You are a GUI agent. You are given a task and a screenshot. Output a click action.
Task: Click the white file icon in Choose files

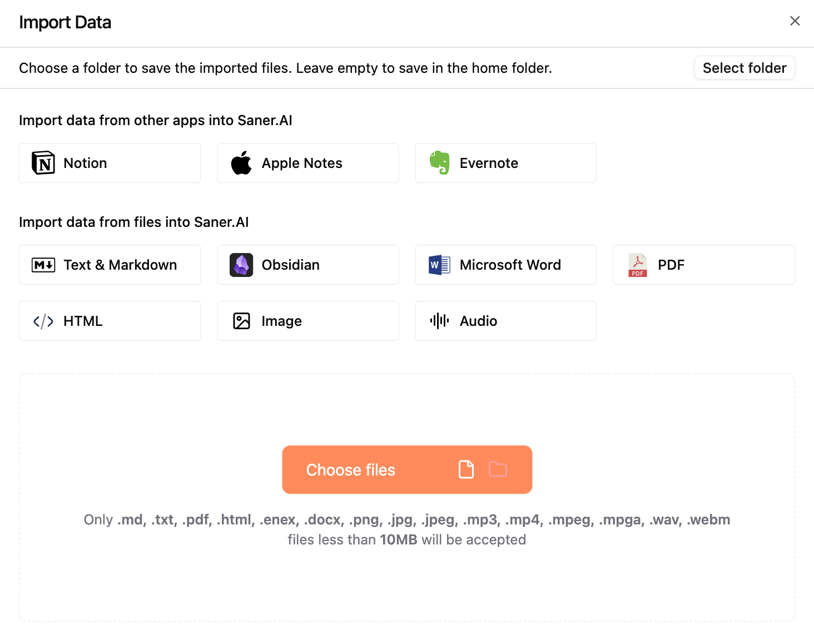tap(466, 469)
